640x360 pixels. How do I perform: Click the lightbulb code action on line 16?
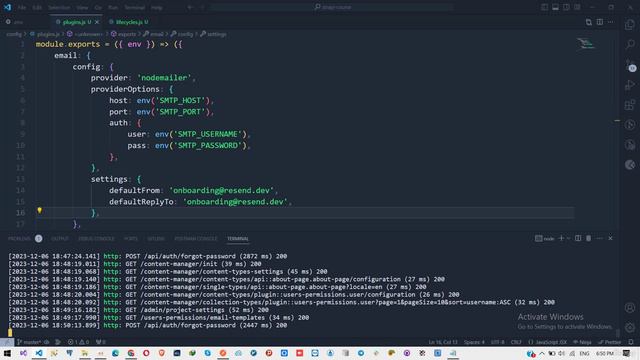[x=40, y=211]
